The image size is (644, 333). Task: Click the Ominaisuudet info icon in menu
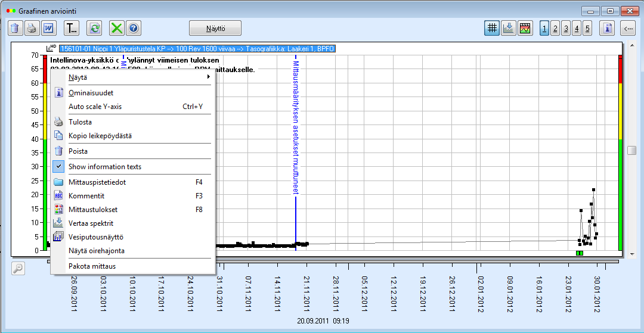click(x=58, y=93)
